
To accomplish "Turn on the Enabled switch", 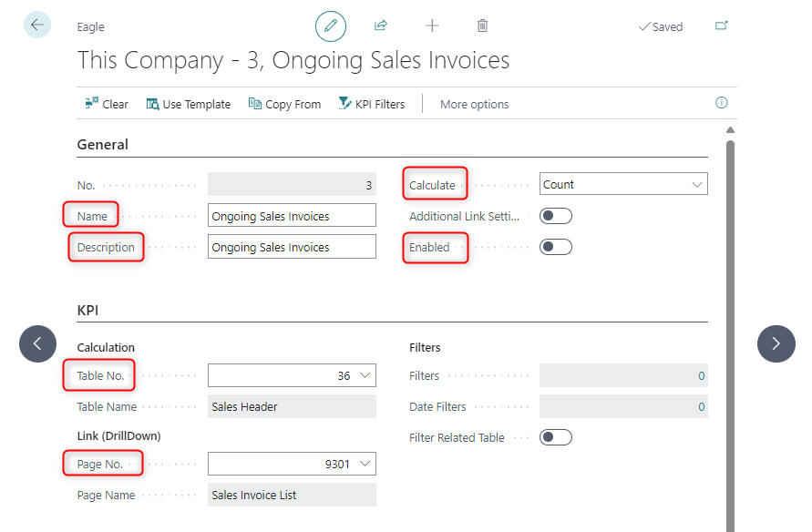I will [x=555, y=246].
